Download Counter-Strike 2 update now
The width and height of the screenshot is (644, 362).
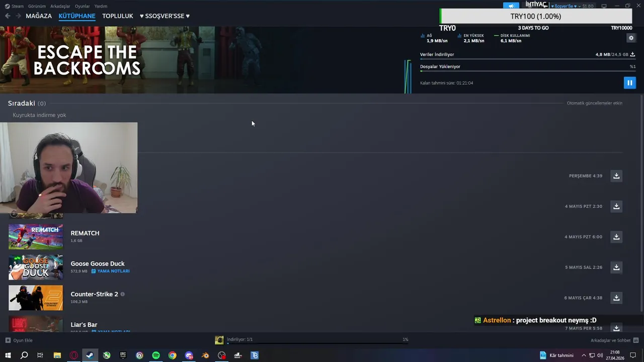(616, 298)
